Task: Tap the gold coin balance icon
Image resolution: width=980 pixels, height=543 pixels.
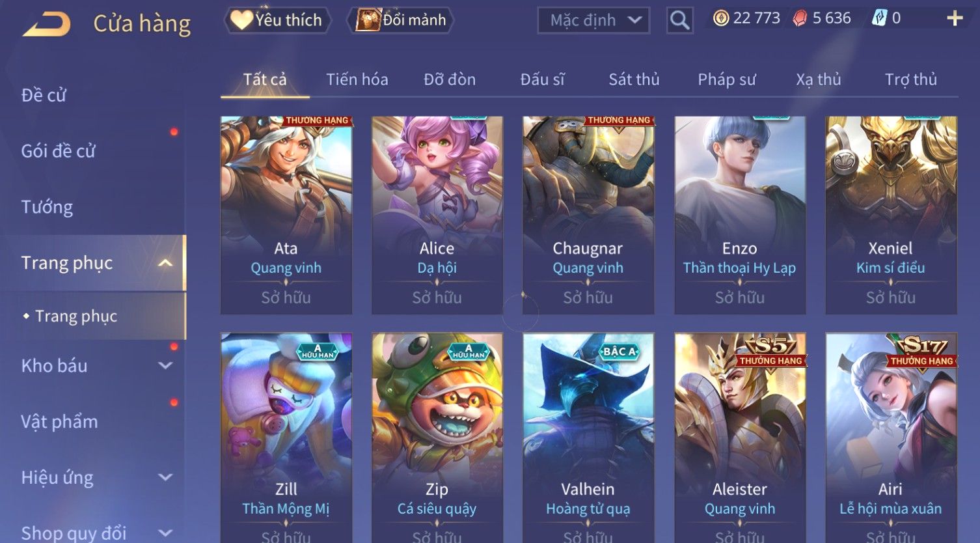Action: coord(720,18)
